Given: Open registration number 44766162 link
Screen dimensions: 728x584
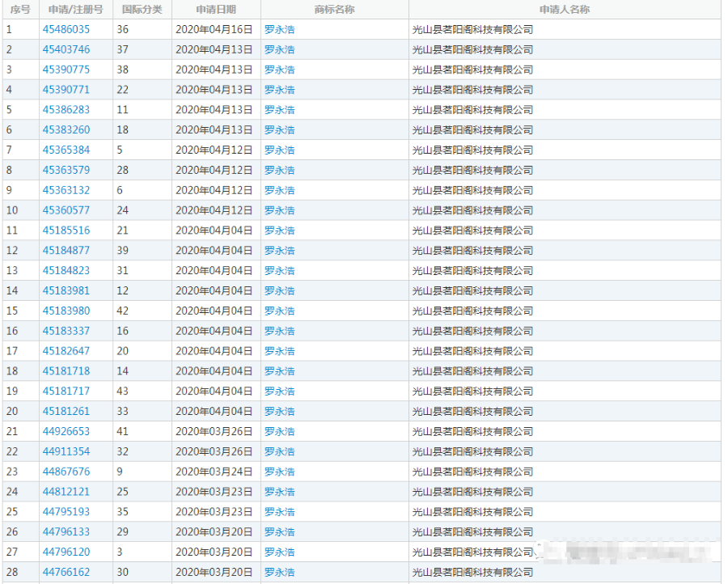Looking at the screenshot, I should tap(66, 573).
